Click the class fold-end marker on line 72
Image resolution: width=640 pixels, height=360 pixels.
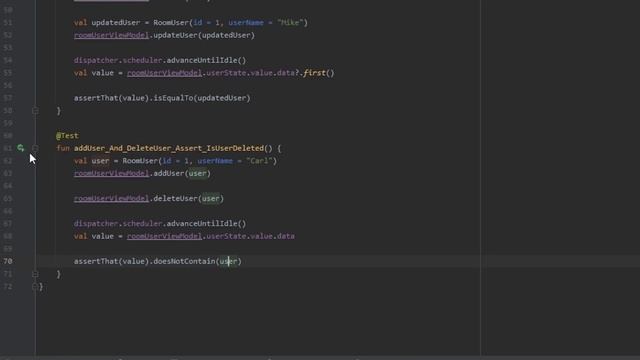[x=35, y=287]
